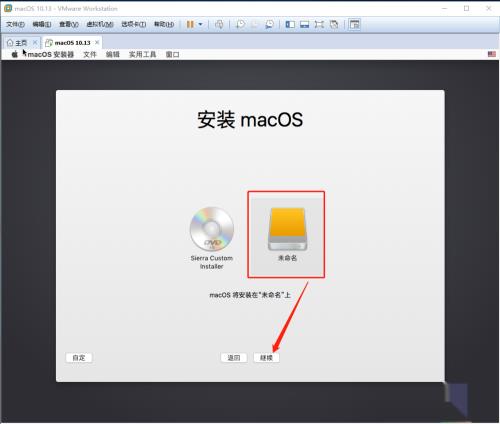500x424 pixels.
Task: Open the snapshot manager icon
Action: point(269,24)
